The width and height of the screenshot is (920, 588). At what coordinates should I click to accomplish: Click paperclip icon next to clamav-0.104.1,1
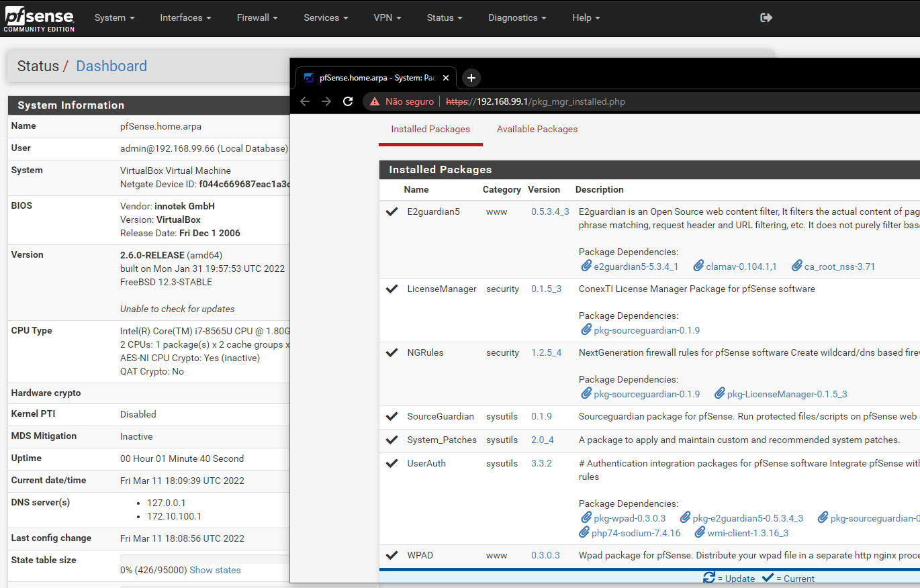tap(698, 266)
